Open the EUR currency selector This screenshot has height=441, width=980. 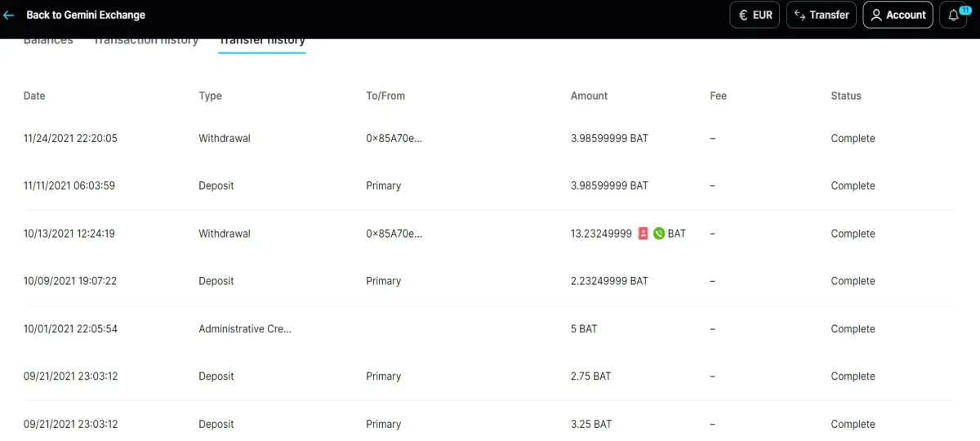point(755,15)
